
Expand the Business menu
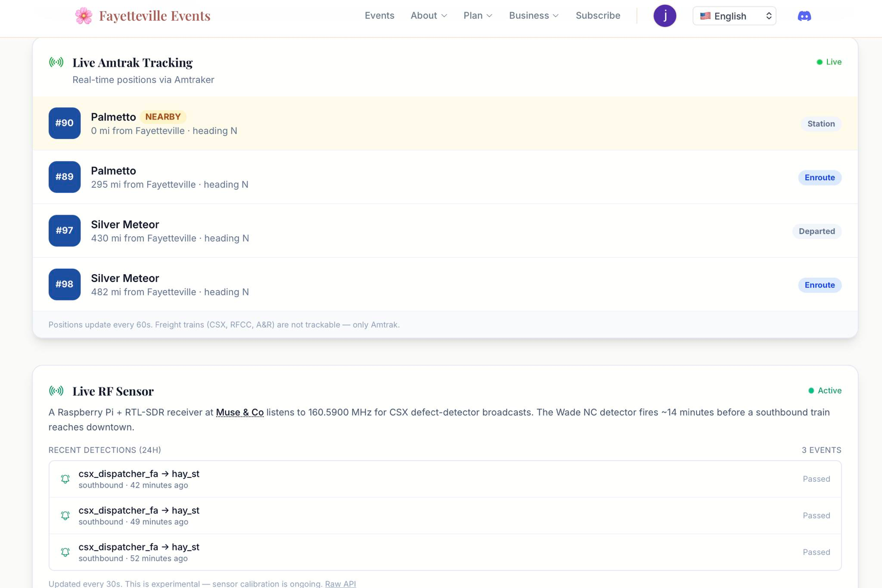[x=534, y=16]
